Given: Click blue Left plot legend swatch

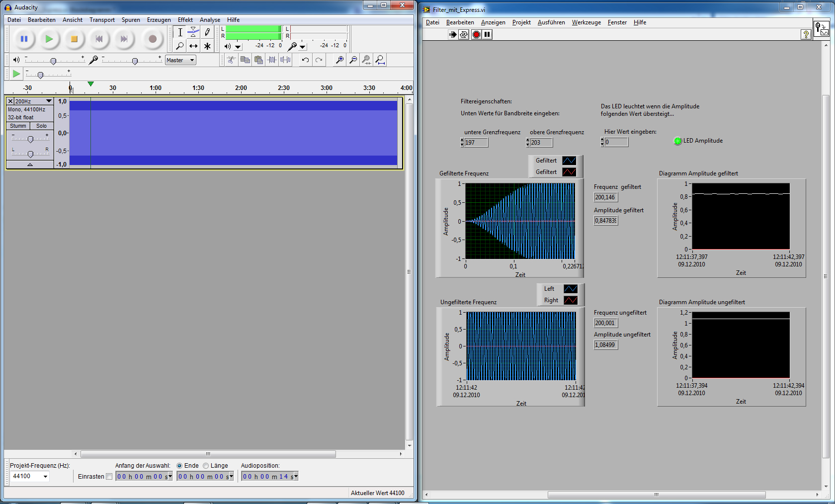Looking at the screenshot, I should click(x=571, y=289).
